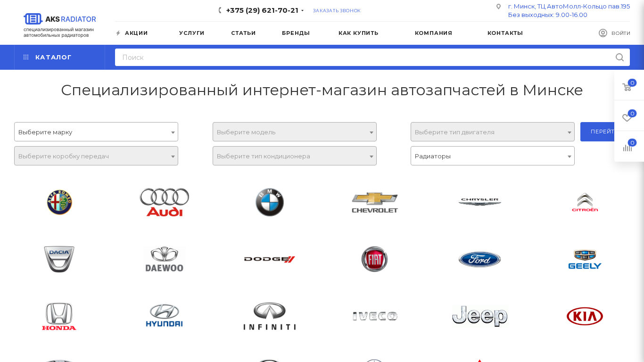Click the user account icon
Viewport: 644px width, 362px height.
[603, 33]
